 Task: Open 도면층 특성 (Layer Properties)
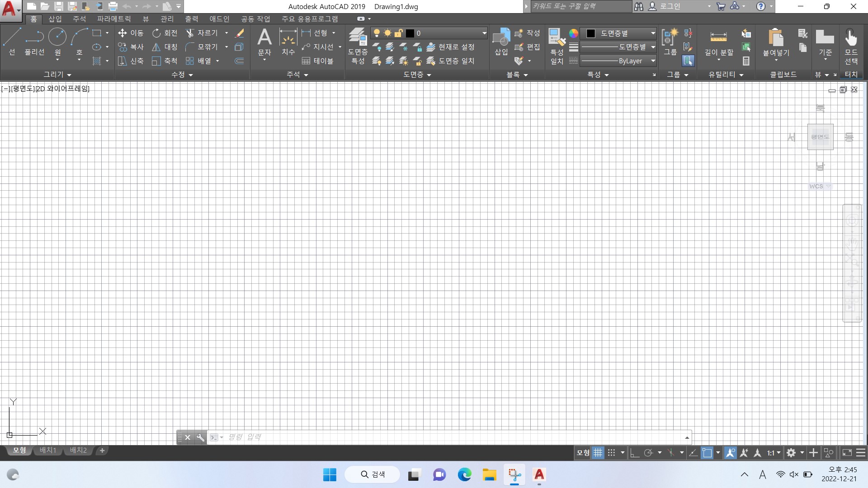click(358, 46)
